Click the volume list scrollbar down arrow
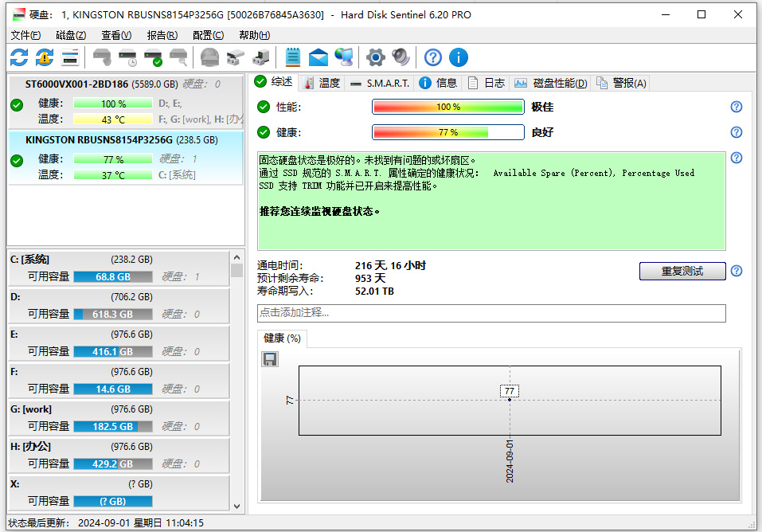The width and height of the screenshot is (762, 532). 236,505
